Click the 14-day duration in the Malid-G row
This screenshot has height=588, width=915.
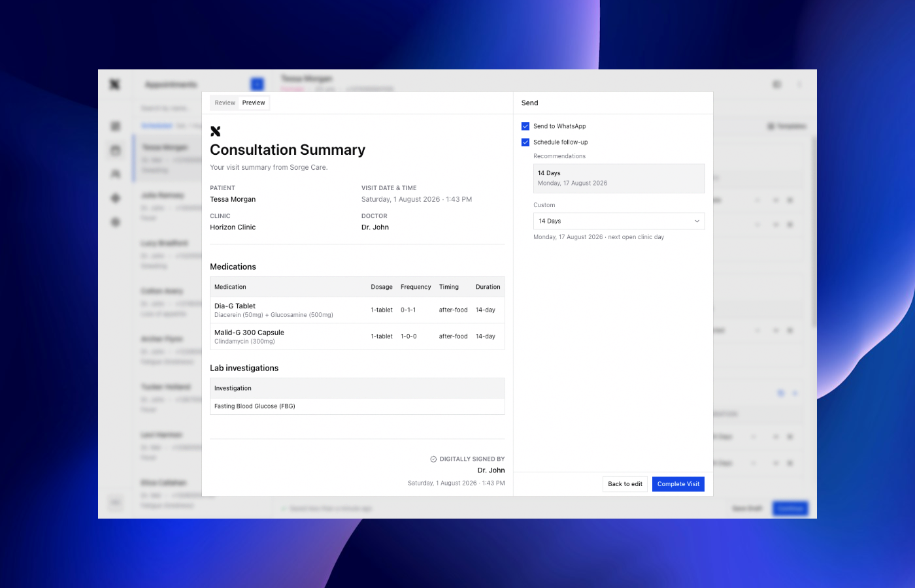(x=486, y=336)
